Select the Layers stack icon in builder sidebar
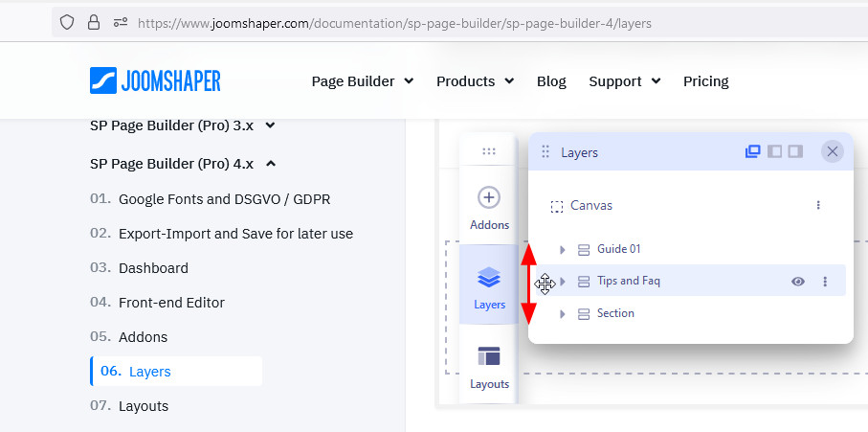This screenshot has height=432, width=868. pos(489,278)
